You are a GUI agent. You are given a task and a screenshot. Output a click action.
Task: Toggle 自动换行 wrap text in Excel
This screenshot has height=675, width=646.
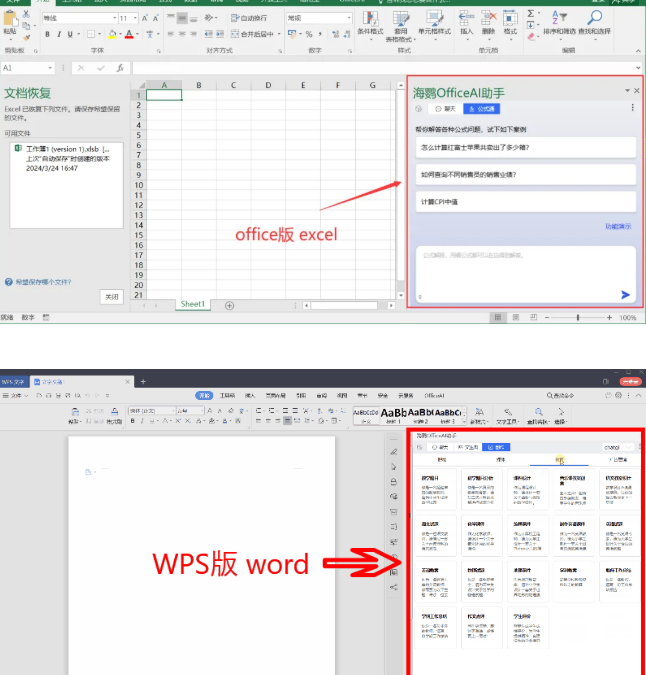point(249,18)
